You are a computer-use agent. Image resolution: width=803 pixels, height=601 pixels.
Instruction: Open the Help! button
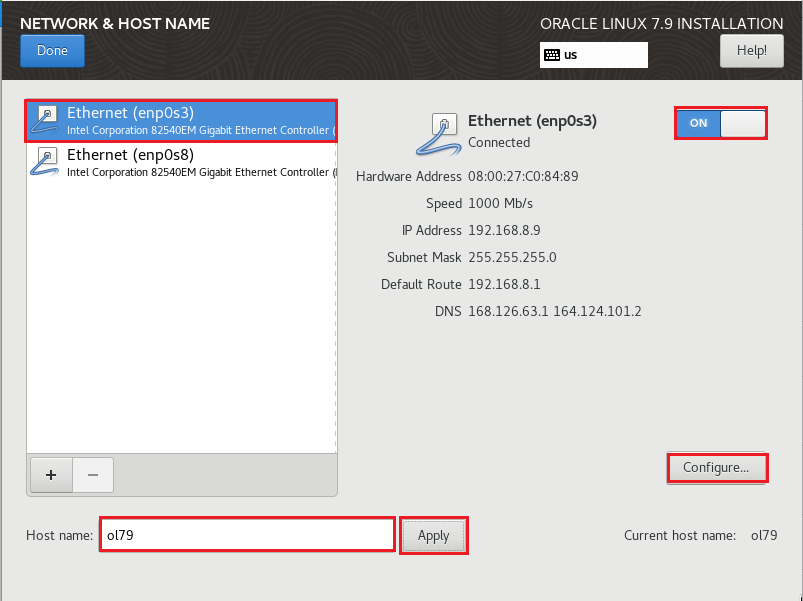(x=751, y=51)
